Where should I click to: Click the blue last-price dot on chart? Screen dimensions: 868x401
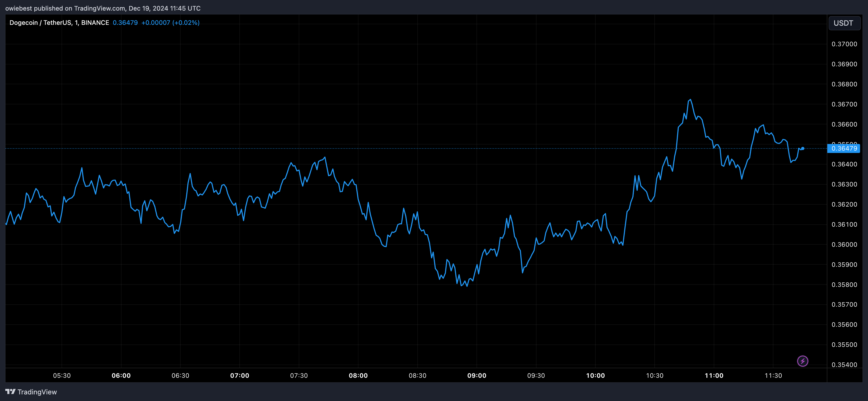click(803, 148)
